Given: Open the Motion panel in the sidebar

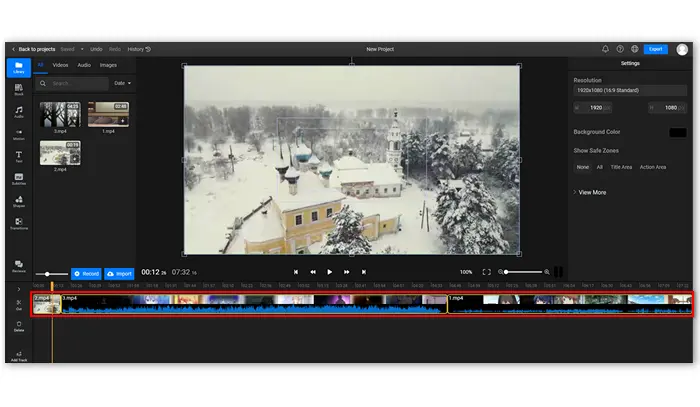Looking at the screenshot, I should [x=19, y=134].
